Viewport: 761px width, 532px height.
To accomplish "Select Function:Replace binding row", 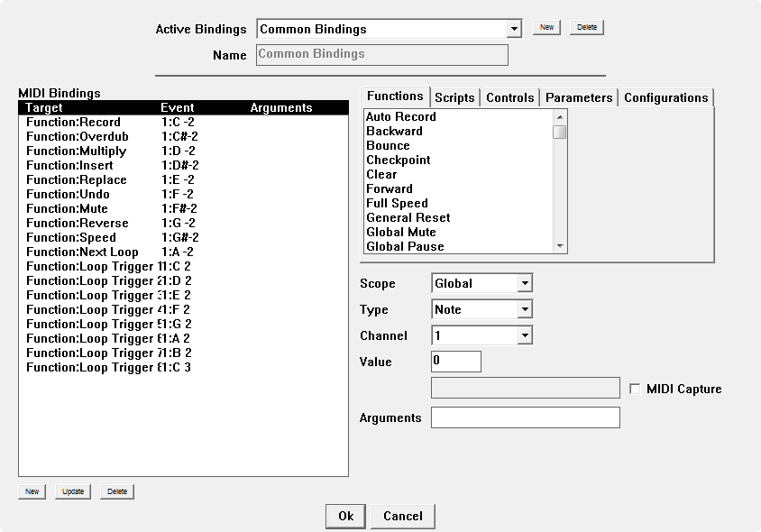I will (x=183, y=179).
